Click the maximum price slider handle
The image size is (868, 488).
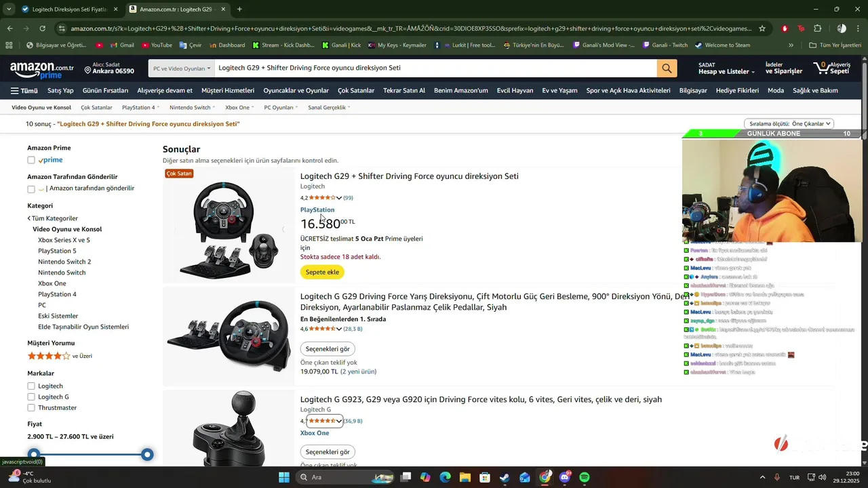click(147, 454)
